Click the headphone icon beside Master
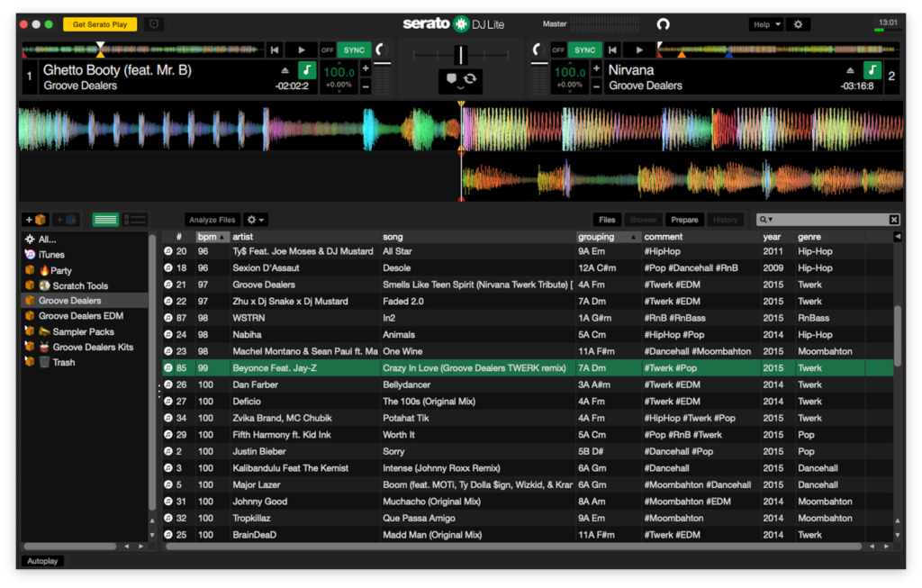The height and width of the screenshot is (588, 922). [x=664, y=24]
